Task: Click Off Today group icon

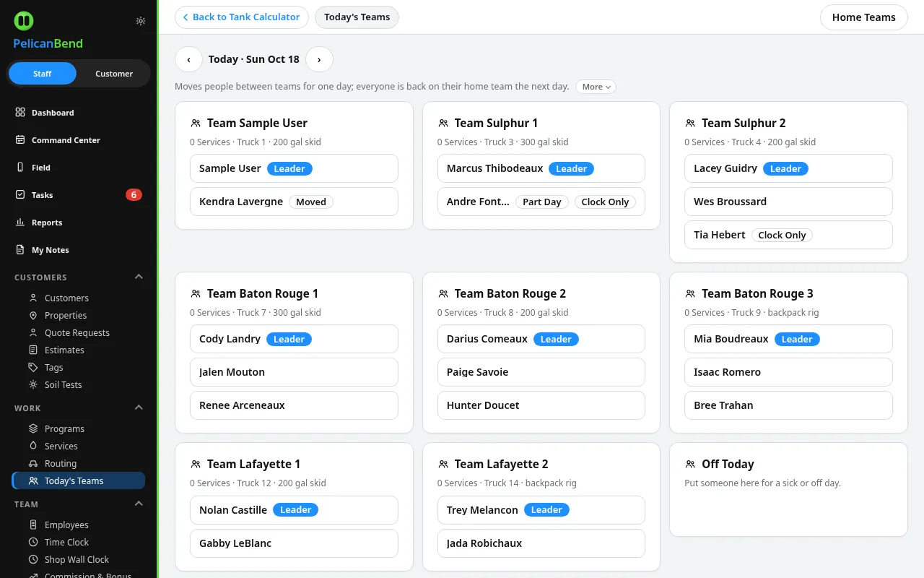Action: click(690, 465)
